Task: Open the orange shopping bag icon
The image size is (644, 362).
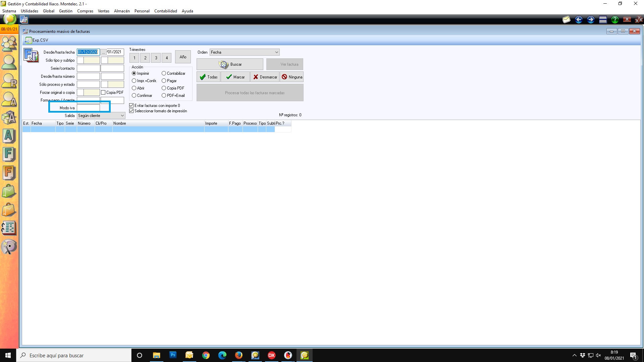Action: click(9, 210)
